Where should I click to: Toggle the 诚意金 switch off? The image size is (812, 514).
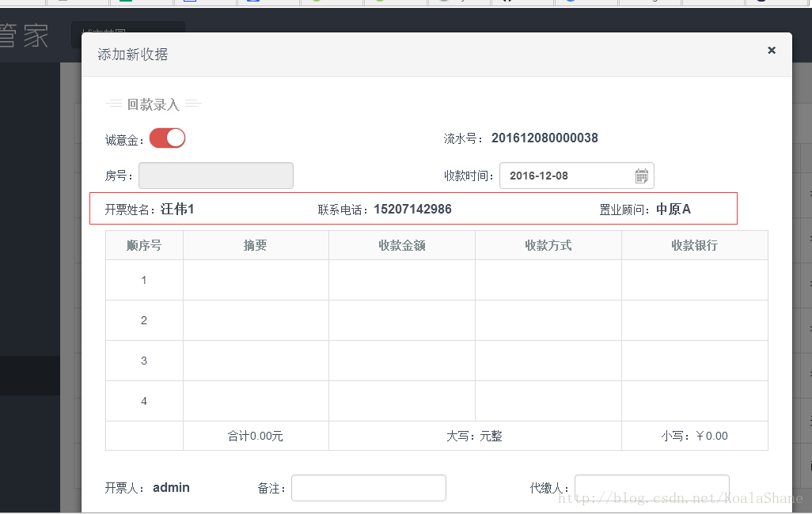pyautogui.click(x=167, y=138)
